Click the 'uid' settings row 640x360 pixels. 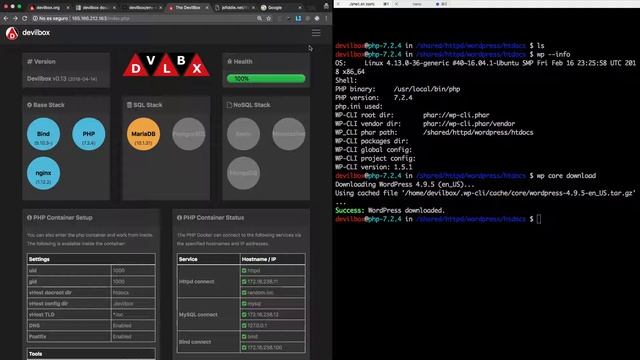[91, 270]
